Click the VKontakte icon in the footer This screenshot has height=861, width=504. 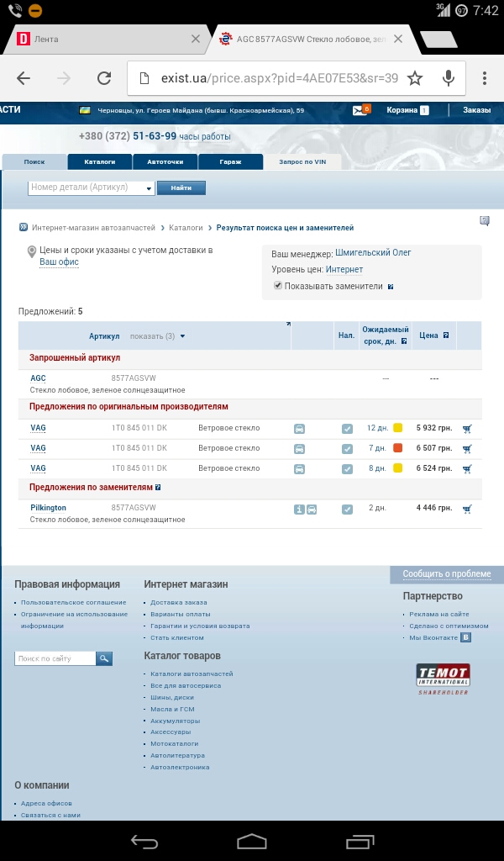click(466, 638)
